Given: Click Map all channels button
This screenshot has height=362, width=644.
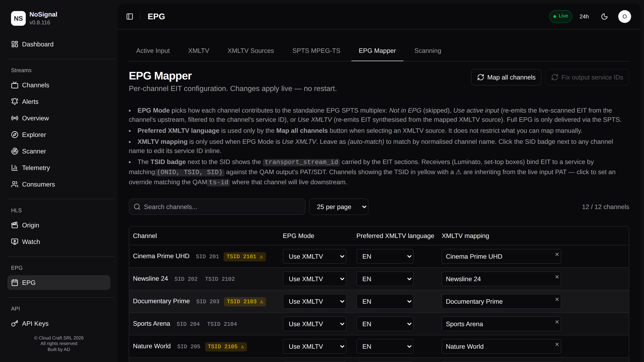Looking at the screenshot, I should (x=506, y=77).
